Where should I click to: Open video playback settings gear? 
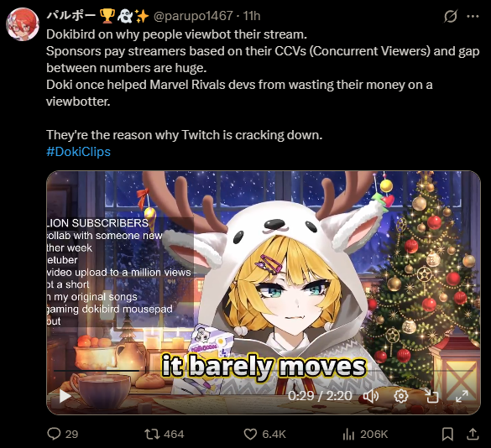coord(401,396)
